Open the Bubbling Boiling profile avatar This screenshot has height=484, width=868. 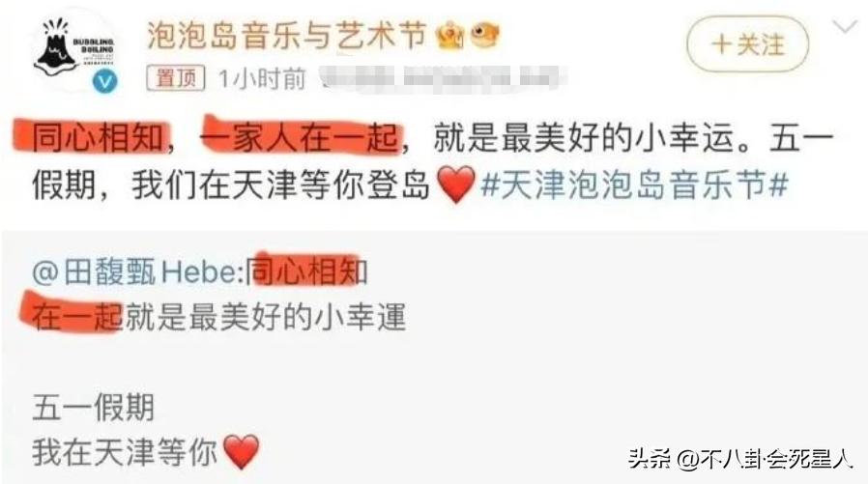74,50
